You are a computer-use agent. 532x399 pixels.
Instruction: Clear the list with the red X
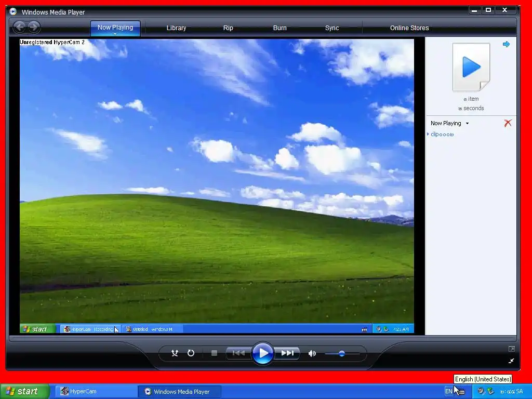(x=508, y=123)
